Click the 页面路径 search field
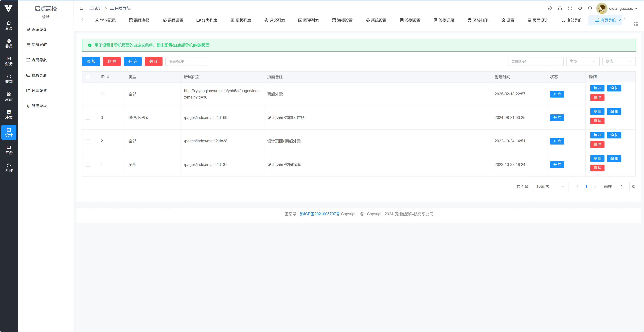Viewport: 644px width, 332px height. tap(535, 61)
